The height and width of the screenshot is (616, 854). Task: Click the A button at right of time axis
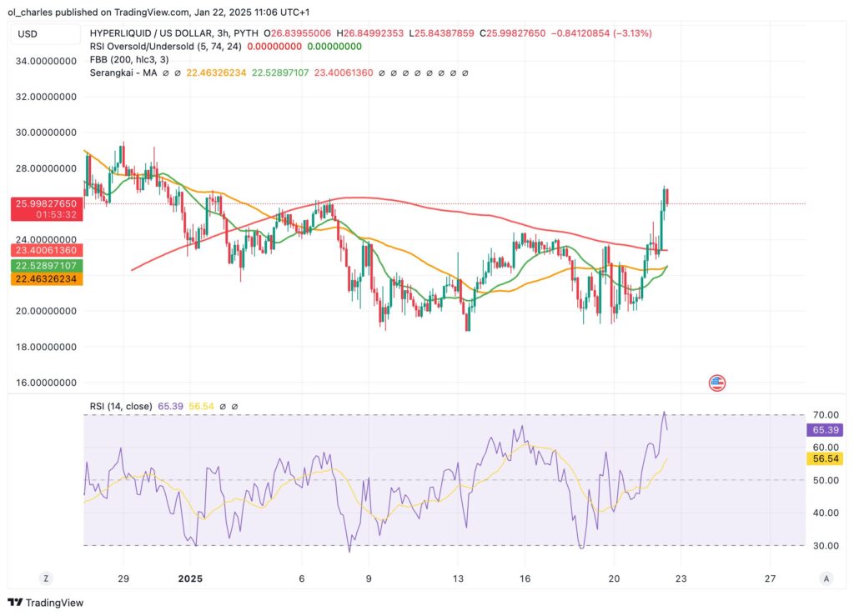826,577
